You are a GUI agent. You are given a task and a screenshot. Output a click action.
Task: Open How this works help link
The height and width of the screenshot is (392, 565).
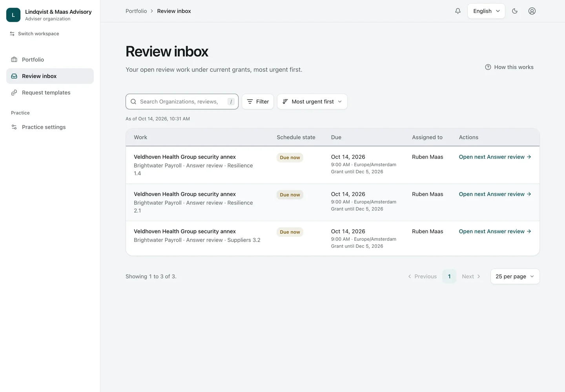509,67
